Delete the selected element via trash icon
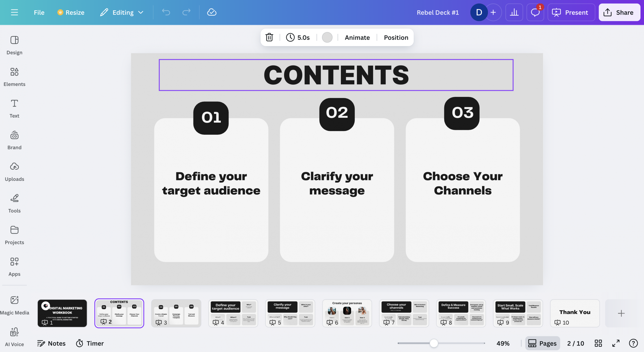Viewport: 644px width, 352px height. pyautogui.click(x=269, y=37)
